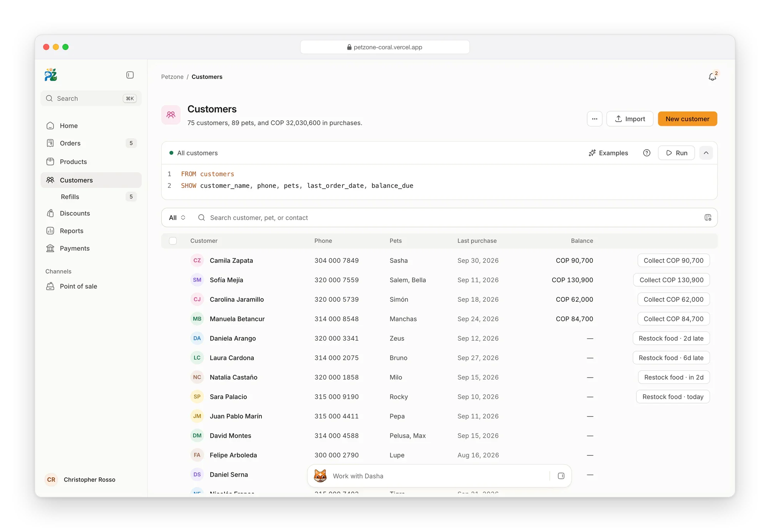Open Refills under Customers
The height and width of the screenshot is (532, 770).
pos(91,197)
